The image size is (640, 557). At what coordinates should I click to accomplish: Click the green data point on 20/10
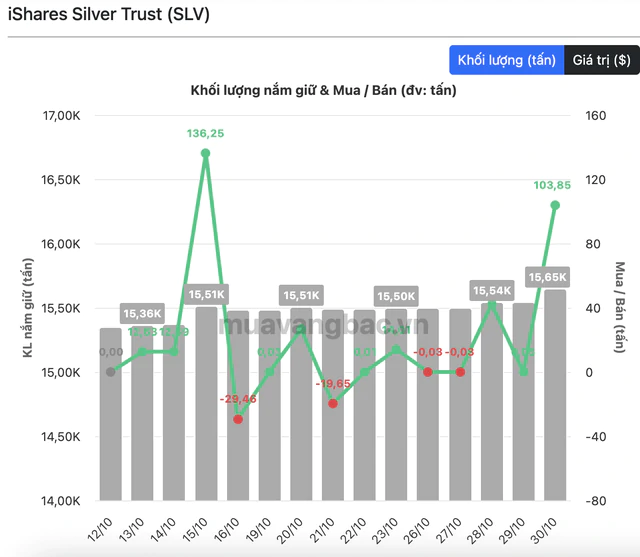[x=301, y=329]
